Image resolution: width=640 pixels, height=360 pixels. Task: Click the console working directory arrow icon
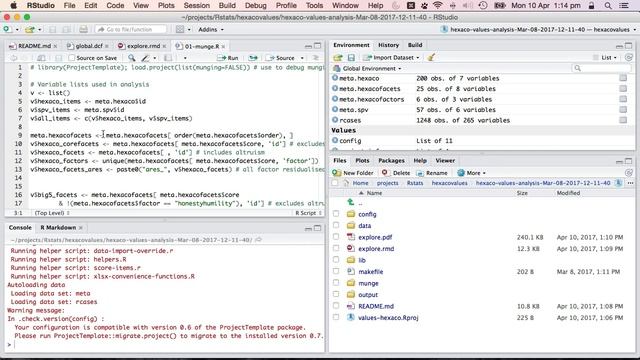coord(258,240)
